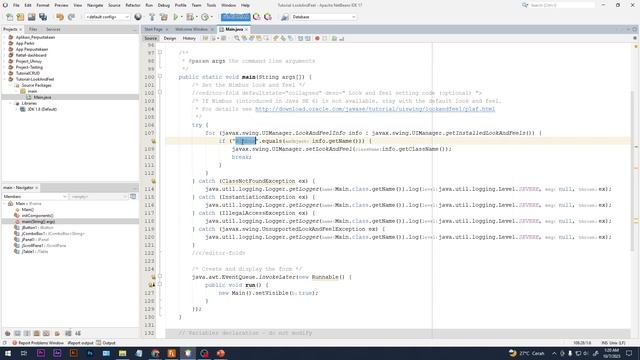This screenshot has width=640, height=360.
Task: Toggle the fourth Navigator filter icon at the bottom
Action: pyautogui.click(x=37, y=333)
